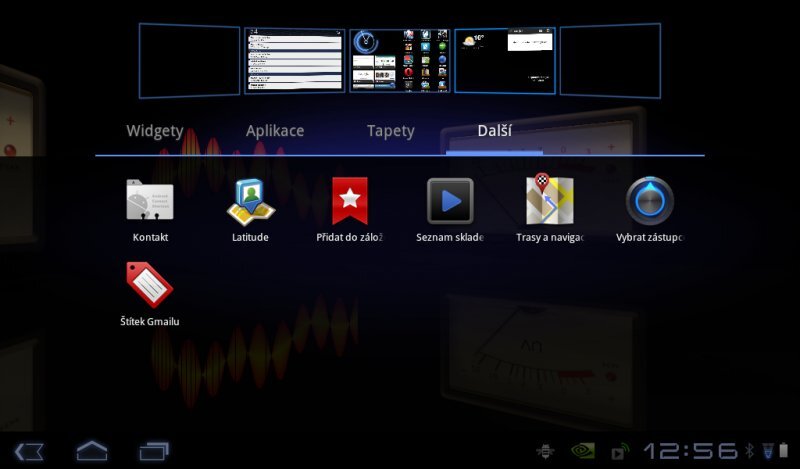Select the Další tab
The width and height of the screenshot is (800, 469).
point(494,131)
